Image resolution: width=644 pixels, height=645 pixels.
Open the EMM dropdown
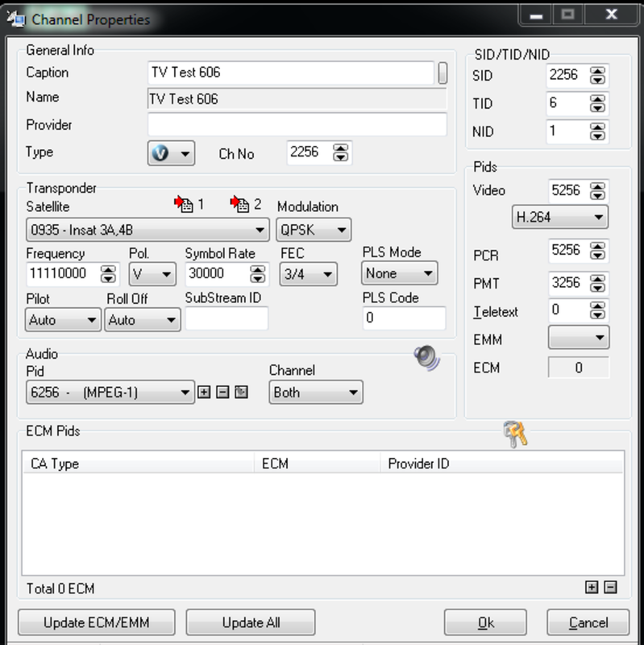point(579,338)
